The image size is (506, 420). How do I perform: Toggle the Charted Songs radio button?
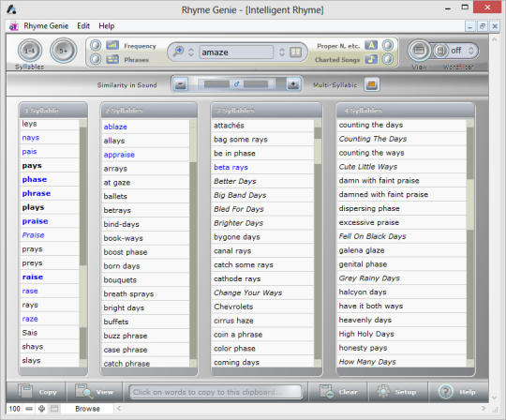388,59
